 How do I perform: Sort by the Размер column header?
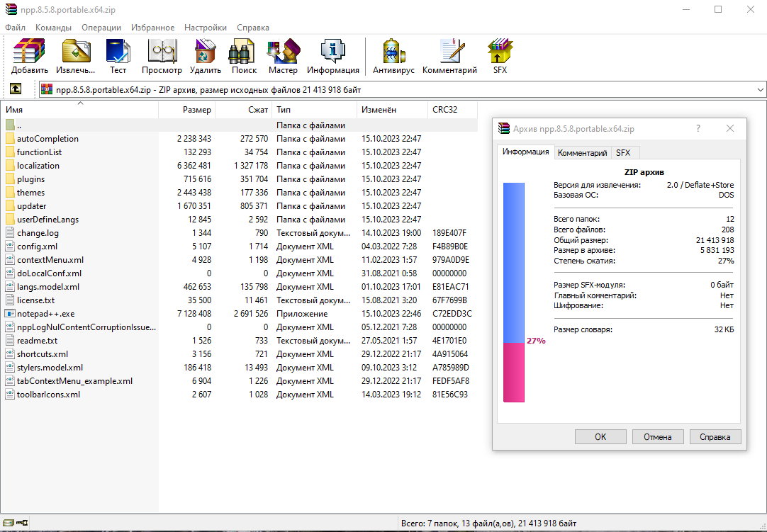click(x=187, y=110)
